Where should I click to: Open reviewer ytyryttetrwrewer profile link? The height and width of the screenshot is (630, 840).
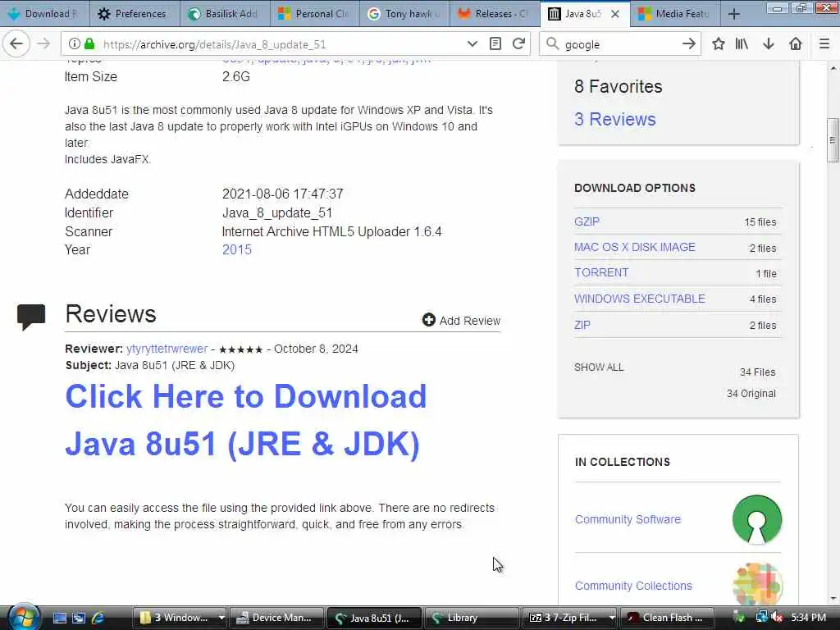pyautogui.click(x=167, y=349)
